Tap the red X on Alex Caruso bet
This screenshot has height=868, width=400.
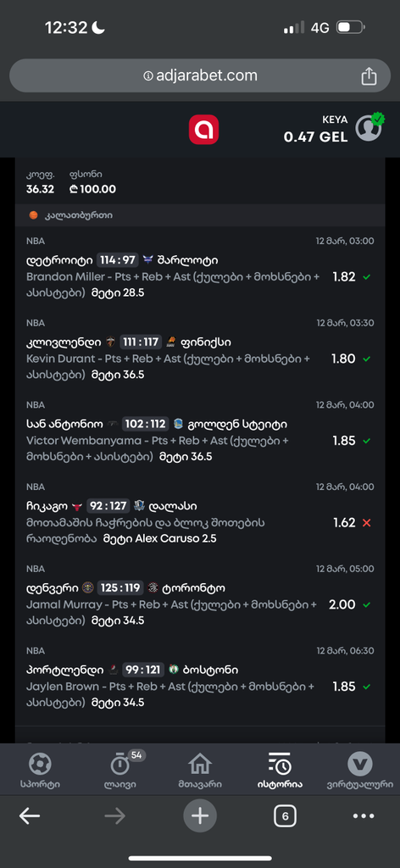tap(366, 523)
